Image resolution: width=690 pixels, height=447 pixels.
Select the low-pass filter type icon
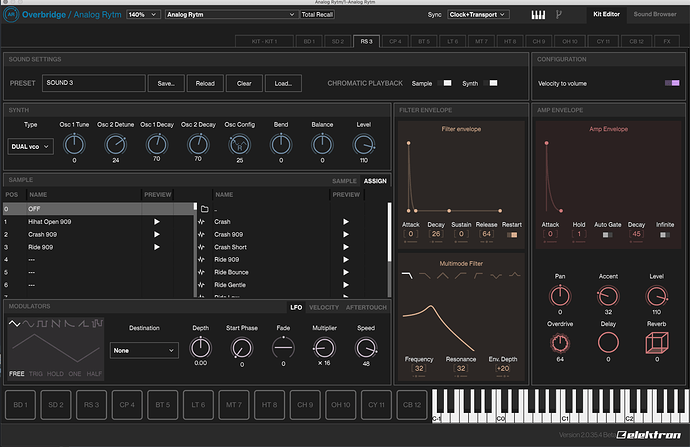[407, 275]
